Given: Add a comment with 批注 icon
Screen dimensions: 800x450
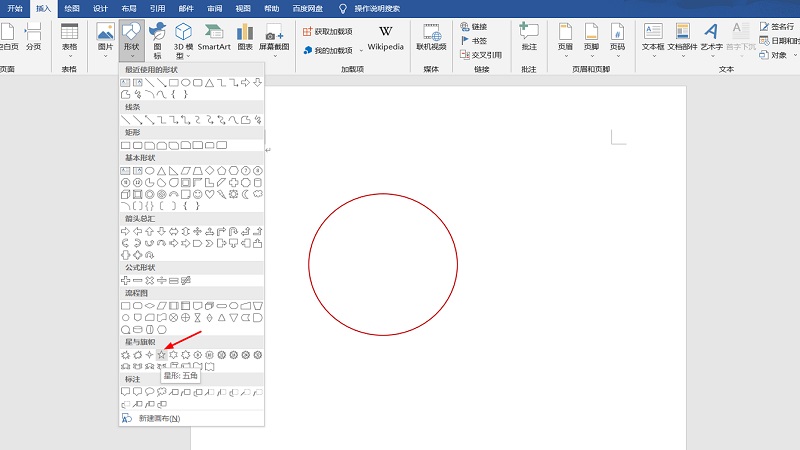Looking at the screenshot, I should (x=529, y=36).
